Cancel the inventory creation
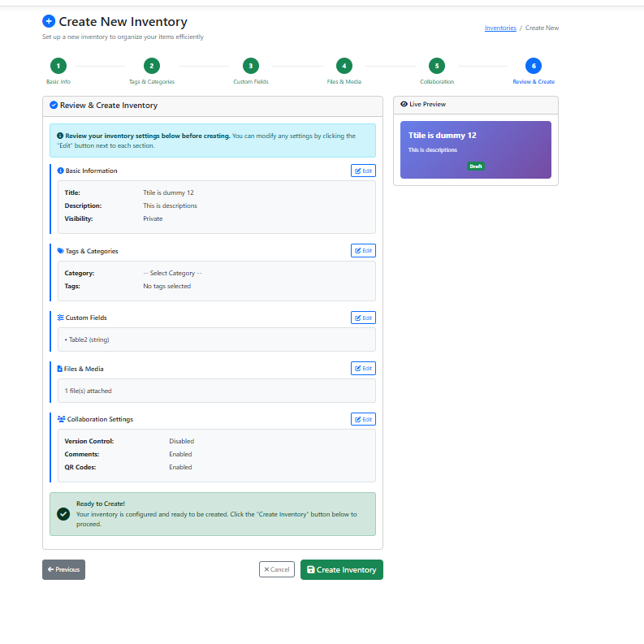Screen dimensions: 644x644 (276, 569)
